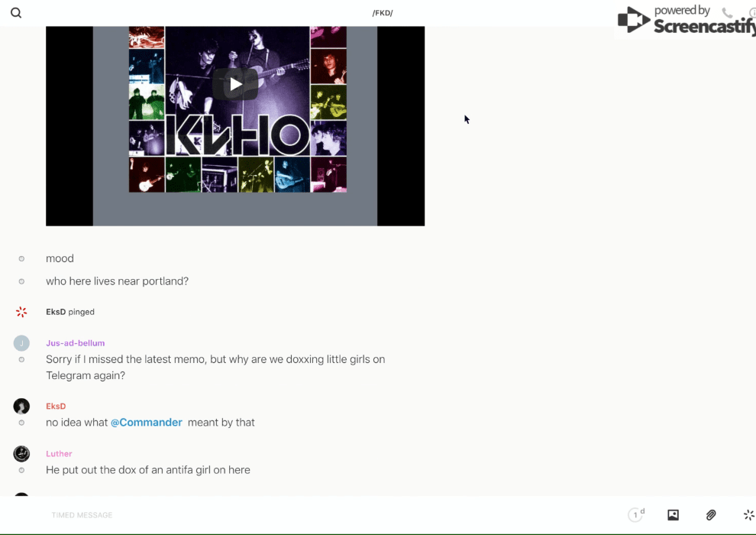Click the Screencastify logo arrow
The height and width of the screenshot is (535, 756).
(633, 21)
